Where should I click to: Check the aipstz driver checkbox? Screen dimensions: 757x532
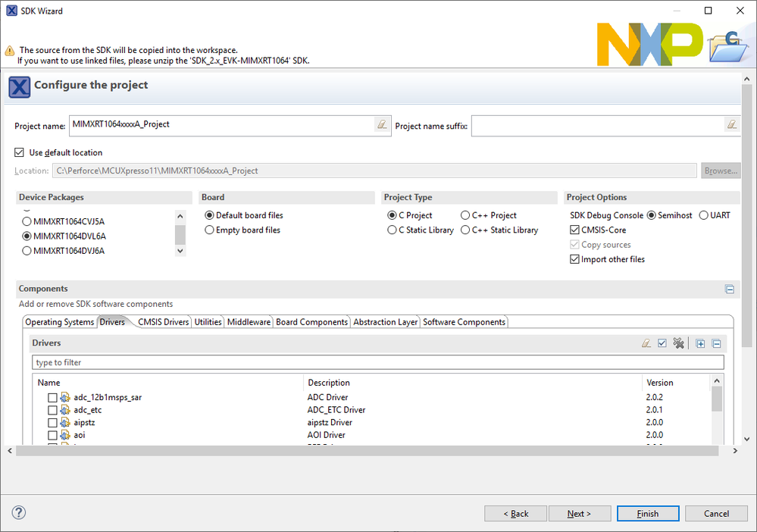pyautogui.click(x=52, y=423)
